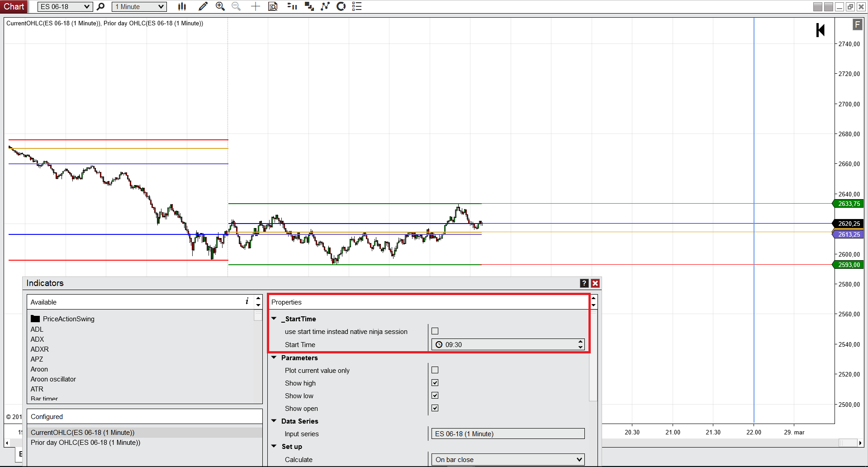Viewport: 868px width, 467px height.
Task: Open the 1 Minute interval dropdown
Action: tap(139, 7)
